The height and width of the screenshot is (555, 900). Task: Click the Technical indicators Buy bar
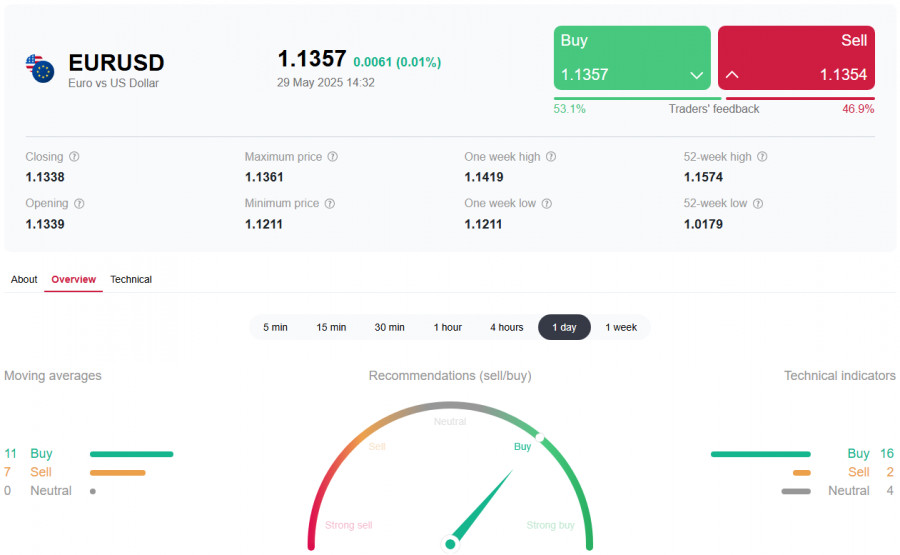[761, 454]
